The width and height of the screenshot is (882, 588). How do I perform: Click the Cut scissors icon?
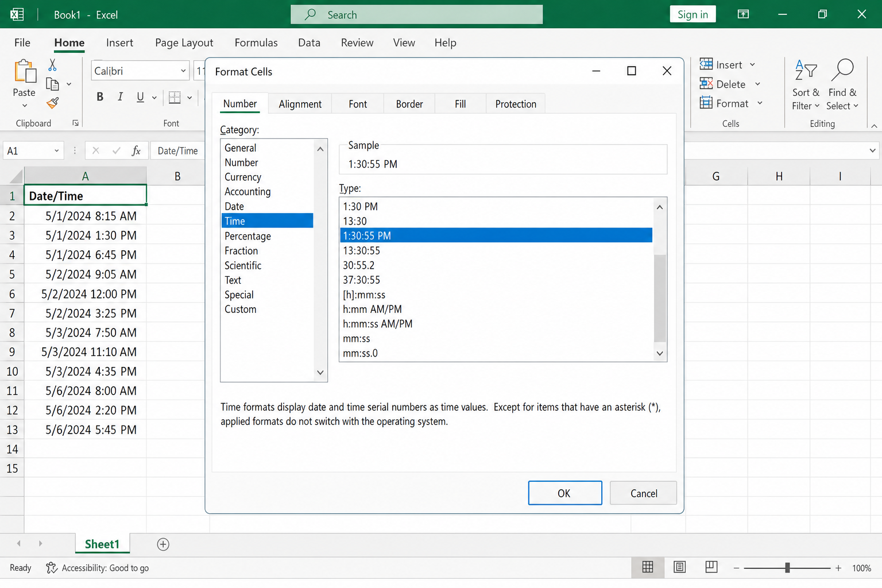pyautogui.click(x=52, y=65)
